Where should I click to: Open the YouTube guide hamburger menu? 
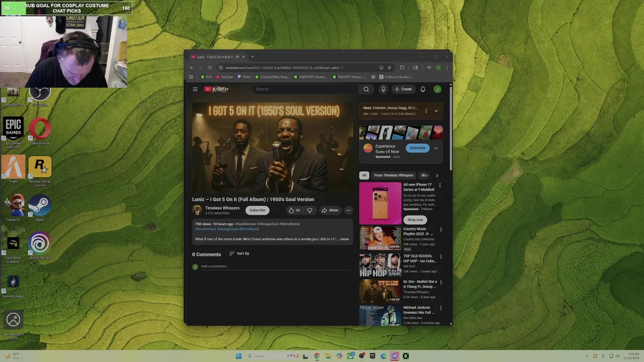click(x=195, y=89)
